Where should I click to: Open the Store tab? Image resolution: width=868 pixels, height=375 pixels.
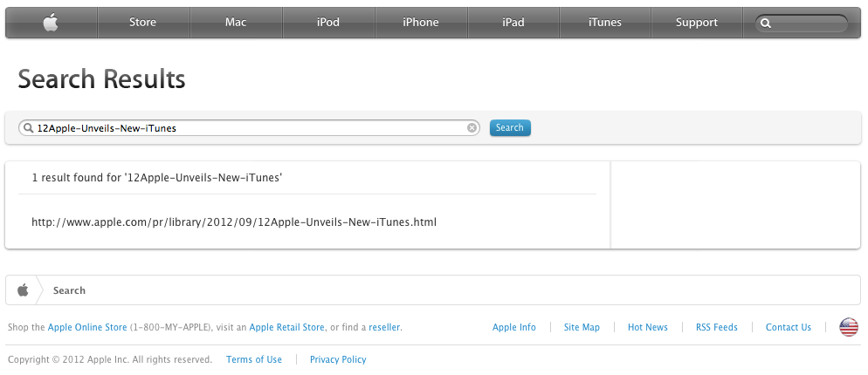point(142,23)
